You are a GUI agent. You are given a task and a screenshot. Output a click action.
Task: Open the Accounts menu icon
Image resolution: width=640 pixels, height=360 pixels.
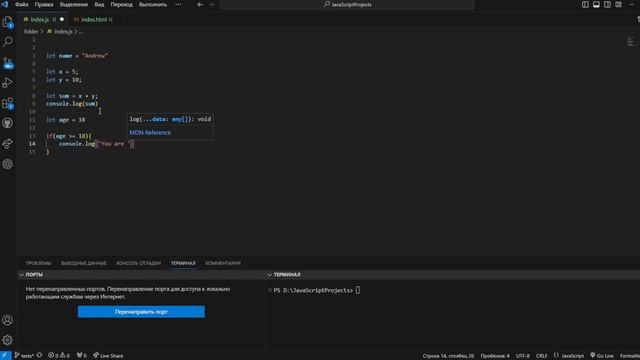[x=8, y=320]
